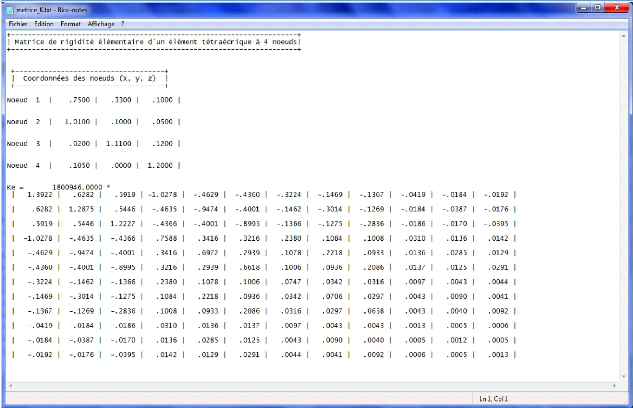
Task: Click the Ln 1, Col 1 status indicator
Action: pyautogui.click(x=493, y=400)
